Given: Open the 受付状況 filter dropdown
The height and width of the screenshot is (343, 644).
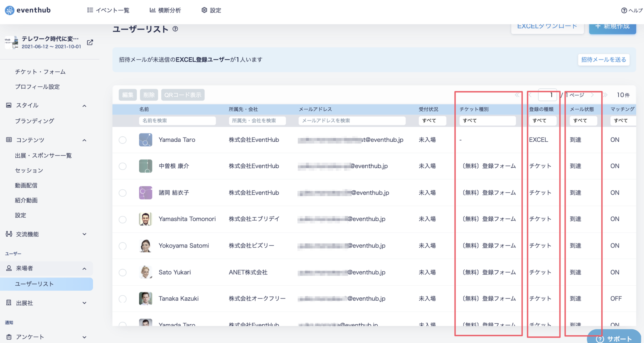Looking at the screenshot, I should [432, 120].
